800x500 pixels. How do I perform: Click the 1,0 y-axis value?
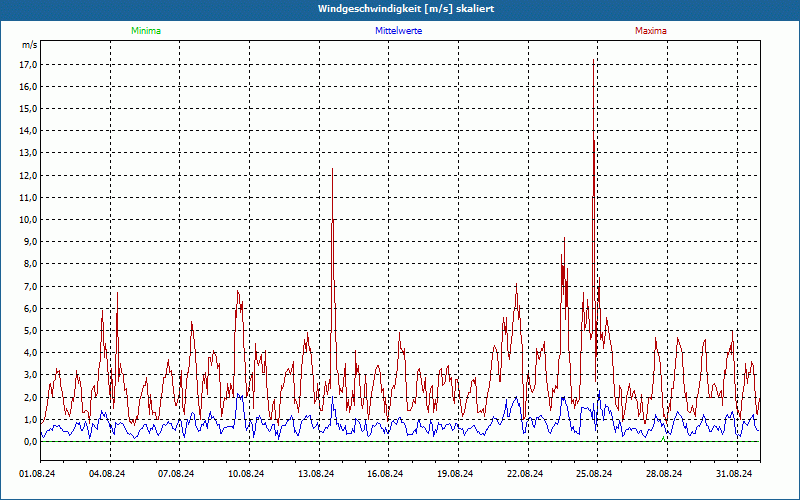pyautogui.click(x=31, y=419)
